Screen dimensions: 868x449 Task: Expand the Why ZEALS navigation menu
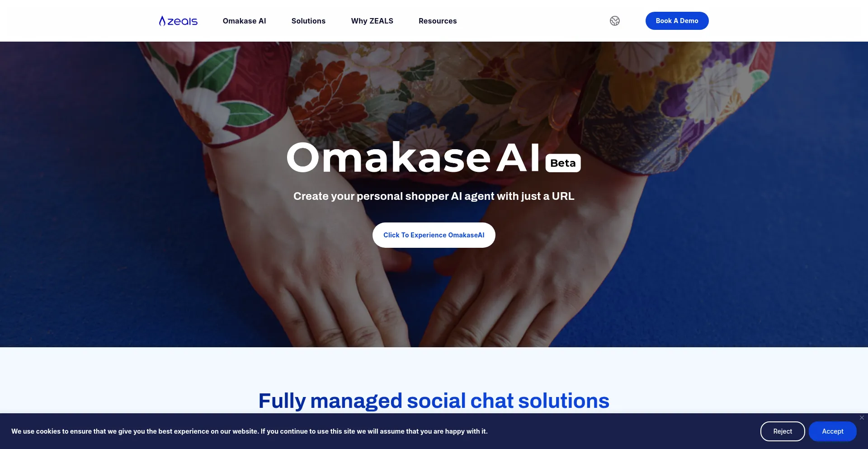pos(372,21)
